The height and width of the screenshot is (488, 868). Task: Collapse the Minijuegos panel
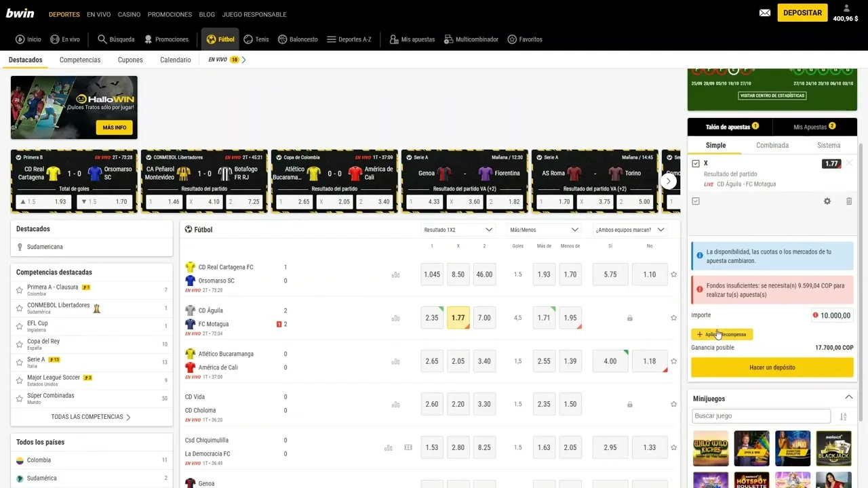pos(848,398)
